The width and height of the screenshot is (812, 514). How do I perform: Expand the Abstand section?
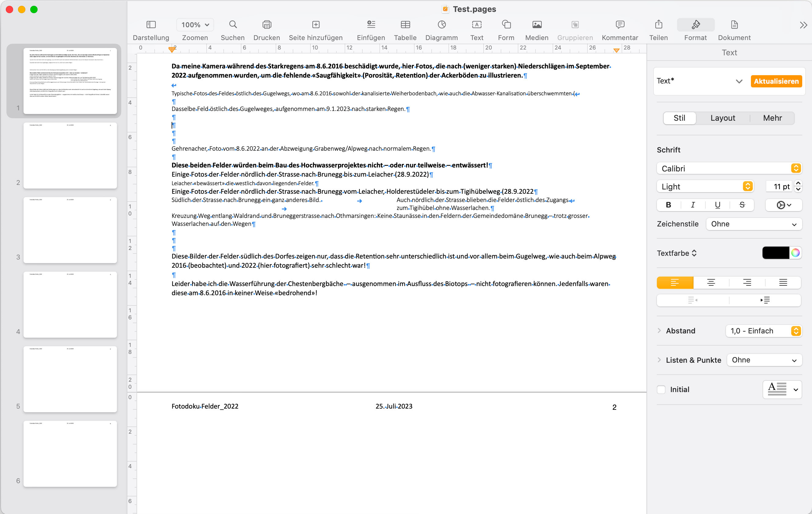coord(659,331)
